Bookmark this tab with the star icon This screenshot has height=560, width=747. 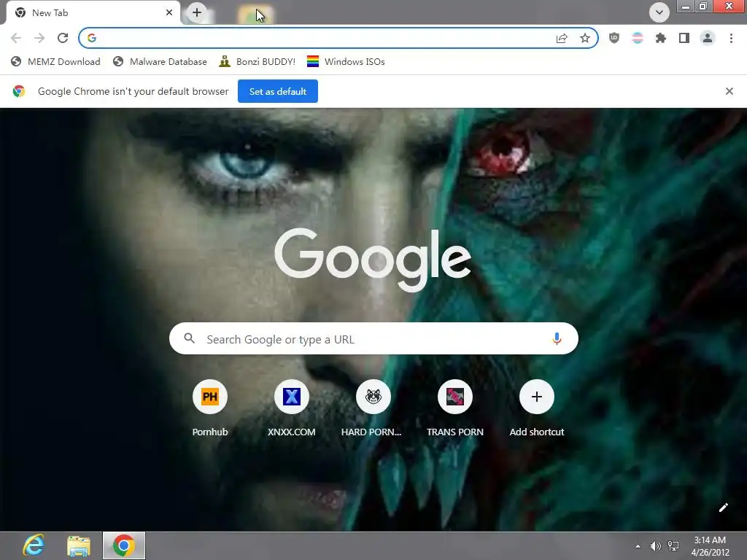(585, 38)
